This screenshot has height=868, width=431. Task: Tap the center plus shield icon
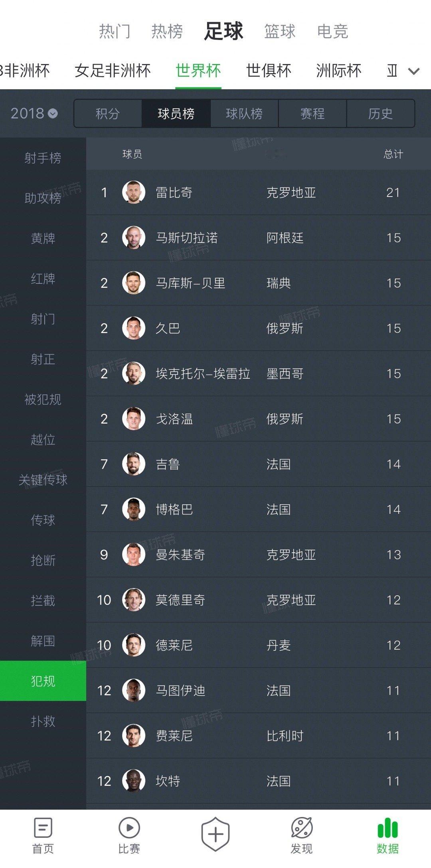215,834
